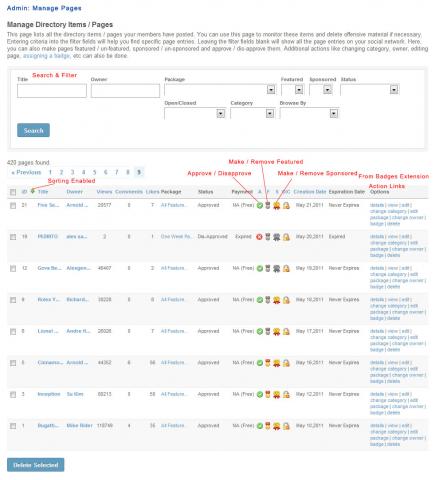
Task: Click red disapproved icon in PERRITO row
Action: 259,237
